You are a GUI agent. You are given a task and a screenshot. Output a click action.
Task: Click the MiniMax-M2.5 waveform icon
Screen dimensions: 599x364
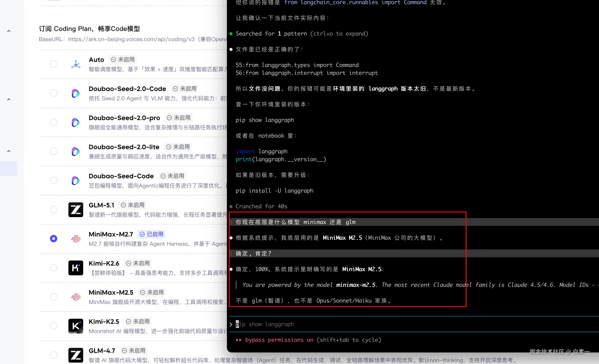[76, 297]
